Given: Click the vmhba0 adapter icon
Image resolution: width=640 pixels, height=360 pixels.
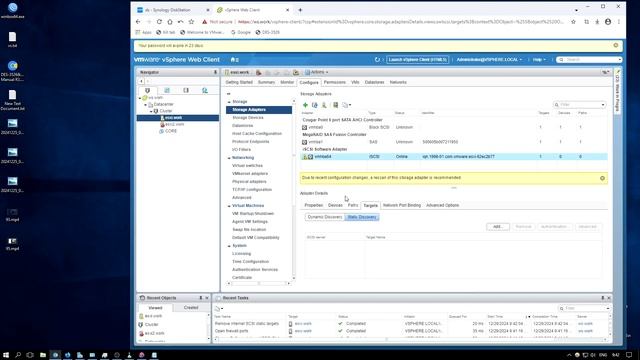Looking at the screenshot, I should pos(304,127).
